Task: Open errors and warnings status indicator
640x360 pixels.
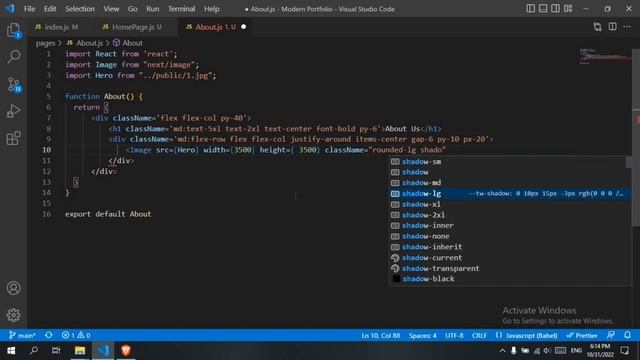Action: 76,335
